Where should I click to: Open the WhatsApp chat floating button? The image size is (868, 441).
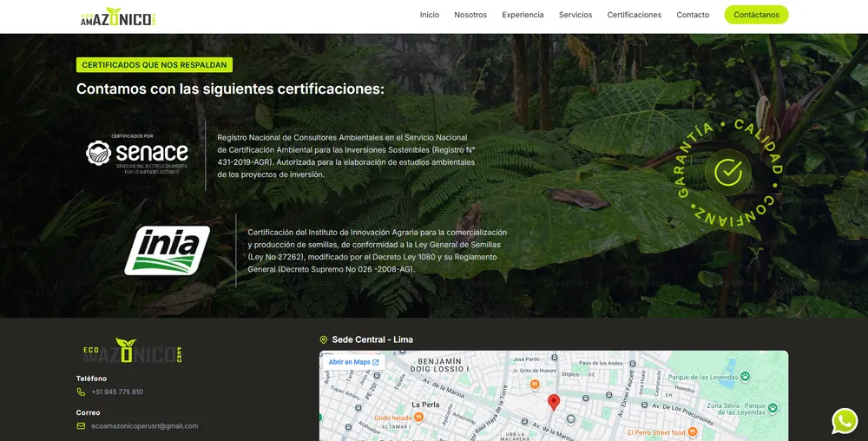click(x=845, y=421)
